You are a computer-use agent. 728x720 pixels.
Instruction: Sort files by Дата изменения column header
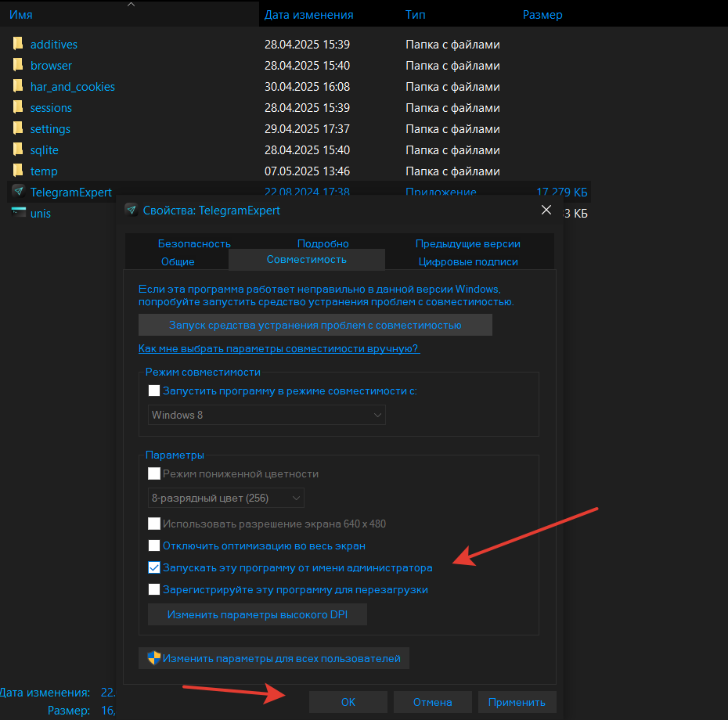tap(308, 15)
